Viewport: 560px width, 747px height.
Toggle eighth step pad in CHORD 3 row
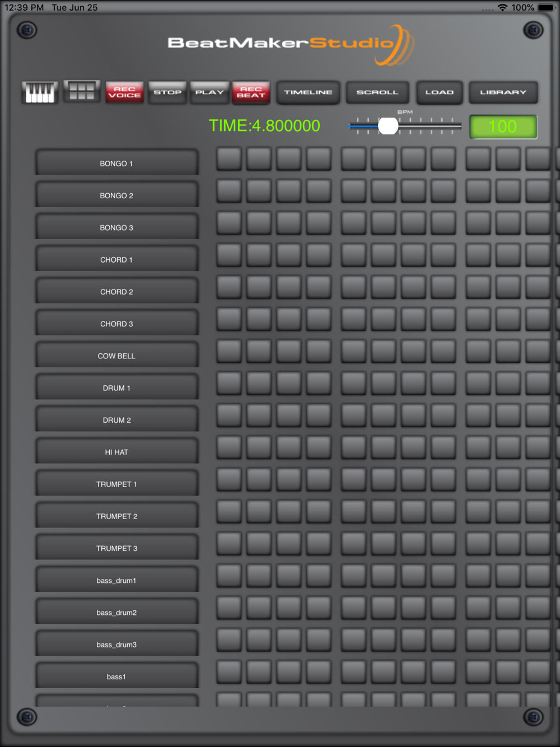click(x=443, y=319)
